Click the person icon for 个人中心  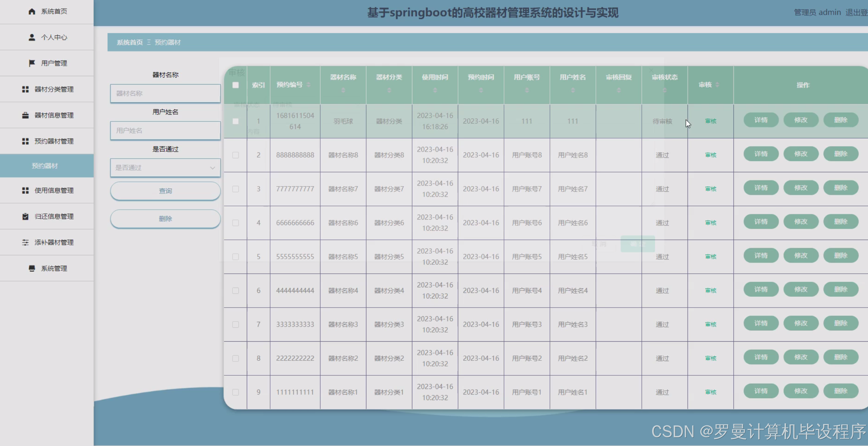point(32,37)
